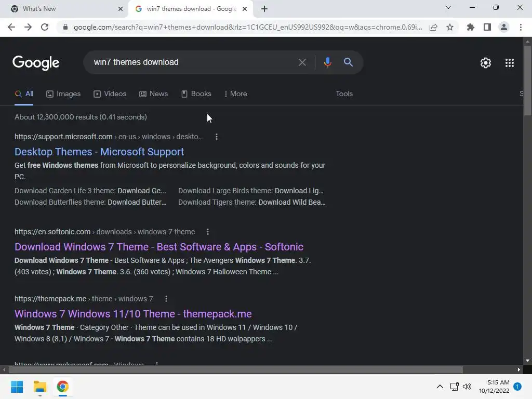This screenshot has height=399, width=532.
Task: Click the scroll down arrow
Action: click(x=527, y=361)
